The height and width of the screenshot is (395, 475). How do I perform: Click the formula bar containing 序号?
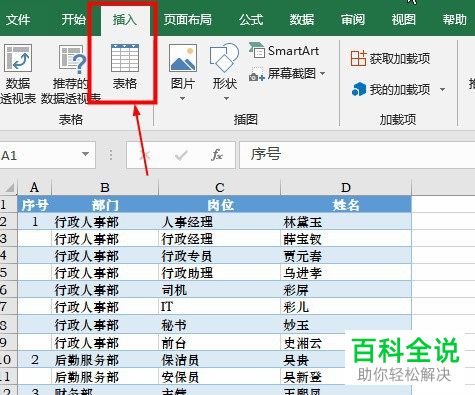357,155
